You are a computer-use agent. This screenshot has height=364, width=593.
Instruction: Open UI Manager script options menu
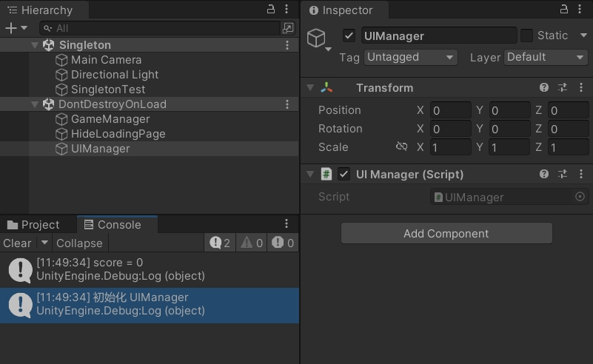[x=581, y=174]
